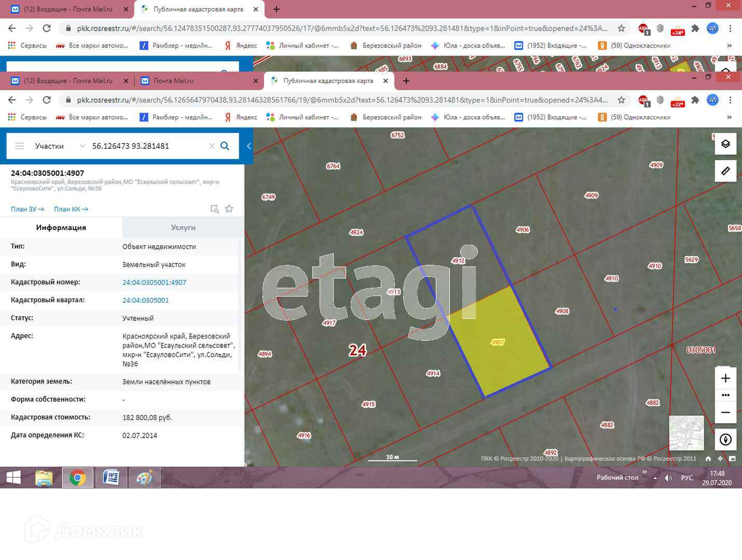Click the search-in-object icon beside the star
Image resolution: width=742 pixels, height=560 pixels.
point(214,209)
